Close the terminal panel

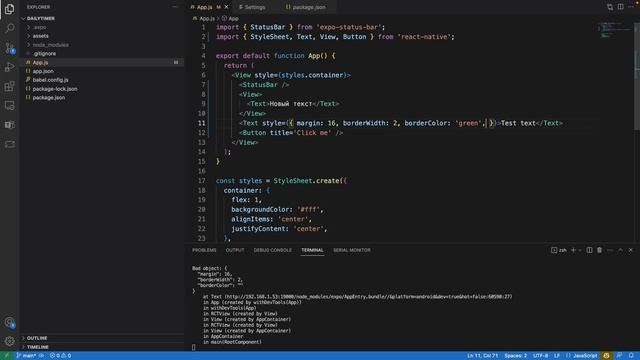(631, 250)
